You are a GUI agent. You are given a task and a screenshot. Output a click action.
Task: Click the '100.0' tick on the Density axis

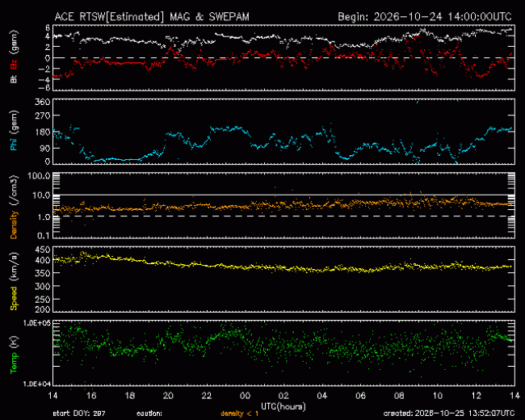click(x=40, y=176)
